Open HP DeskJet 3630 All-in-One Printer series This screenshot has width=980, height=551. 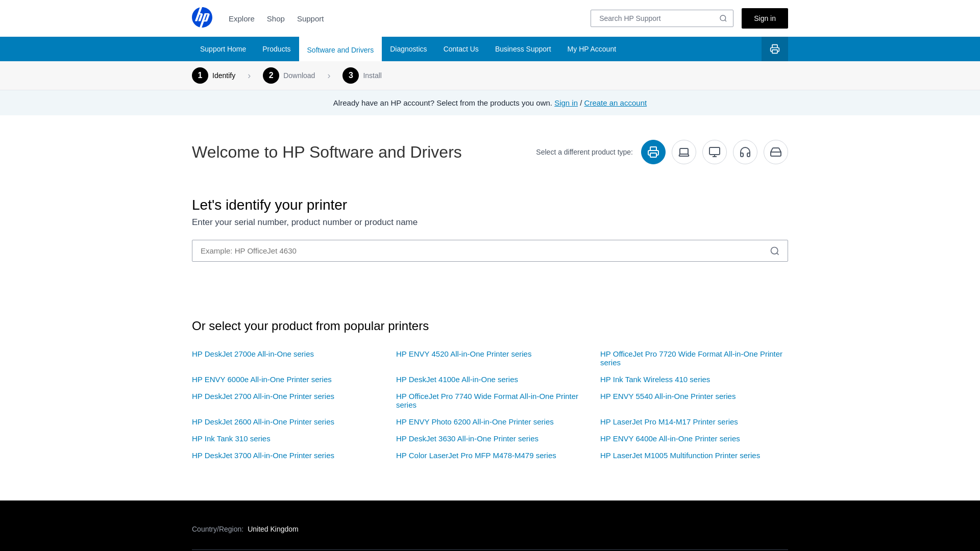pyautogui.click(x=468, y=439)
